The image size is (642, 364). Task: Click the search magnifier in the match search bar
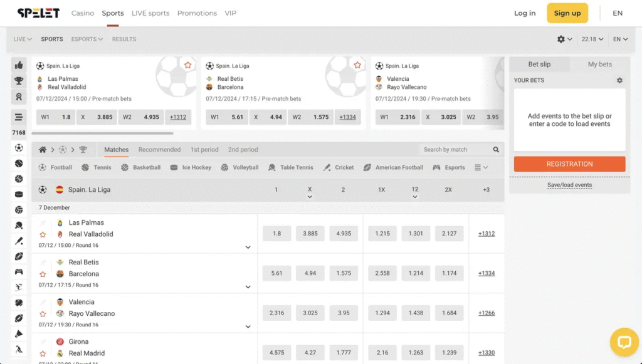tap(496, 150)
